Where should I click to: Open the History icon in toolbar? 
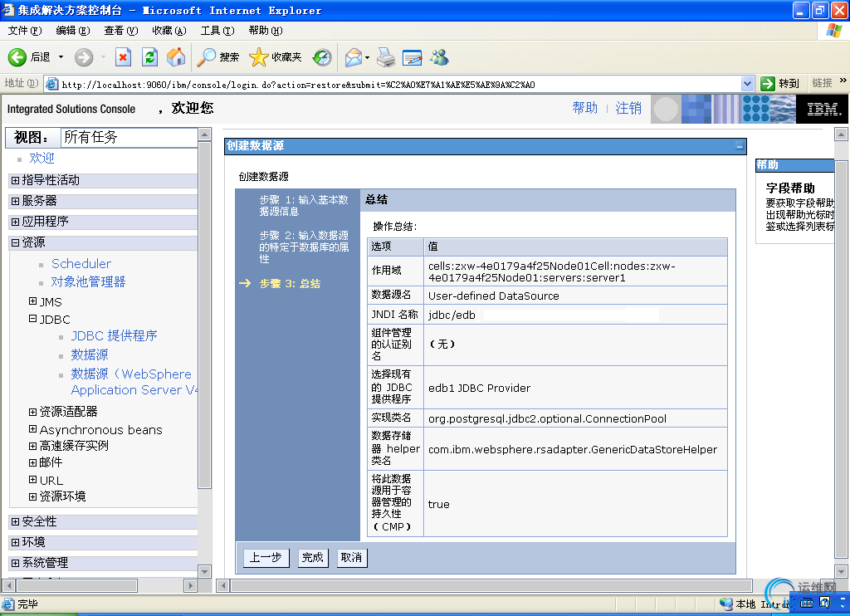tap(322, 57)
